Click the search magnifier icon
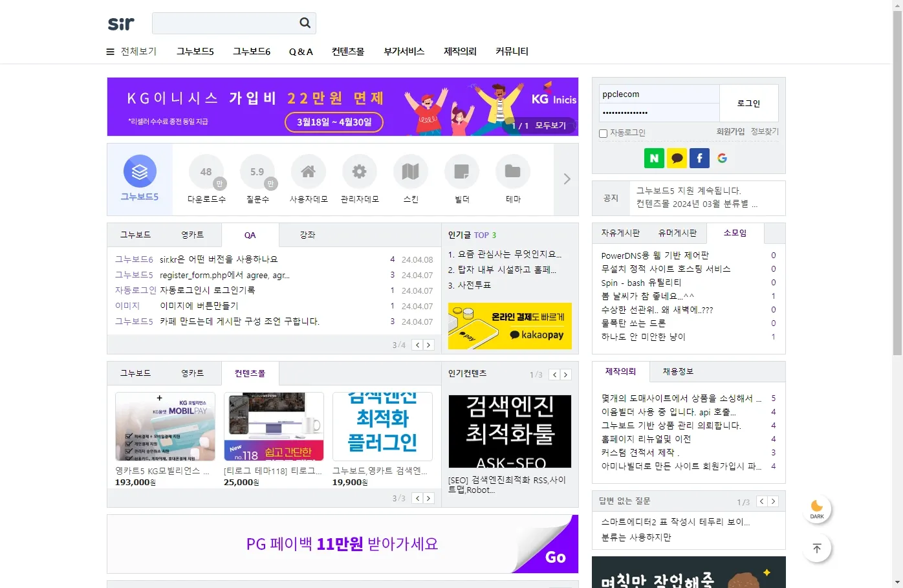 (305, 23)
